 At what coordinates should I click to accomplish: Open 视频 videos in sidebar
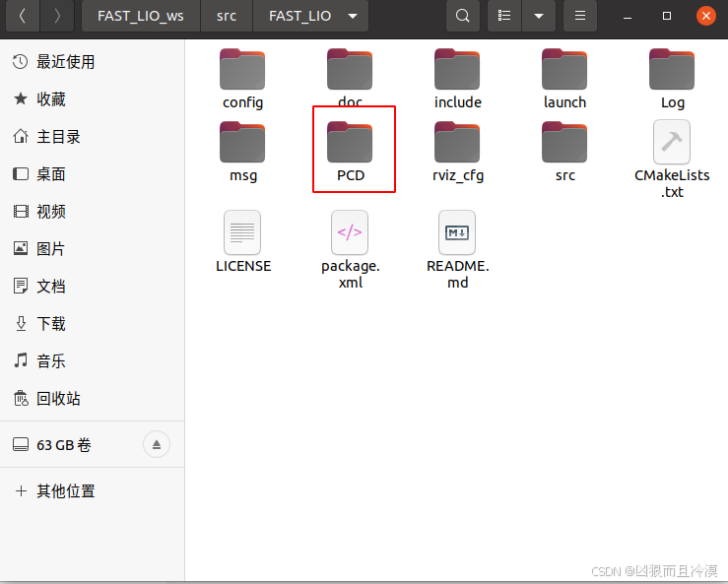pyautogui.click(x=92, y=211)
